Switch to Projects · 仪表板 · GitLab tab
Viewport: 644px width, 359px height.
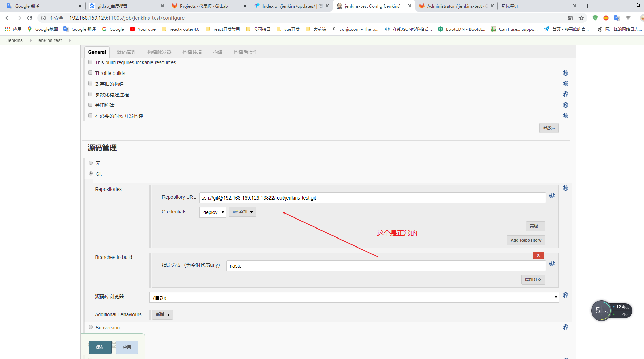coord(209,6)
